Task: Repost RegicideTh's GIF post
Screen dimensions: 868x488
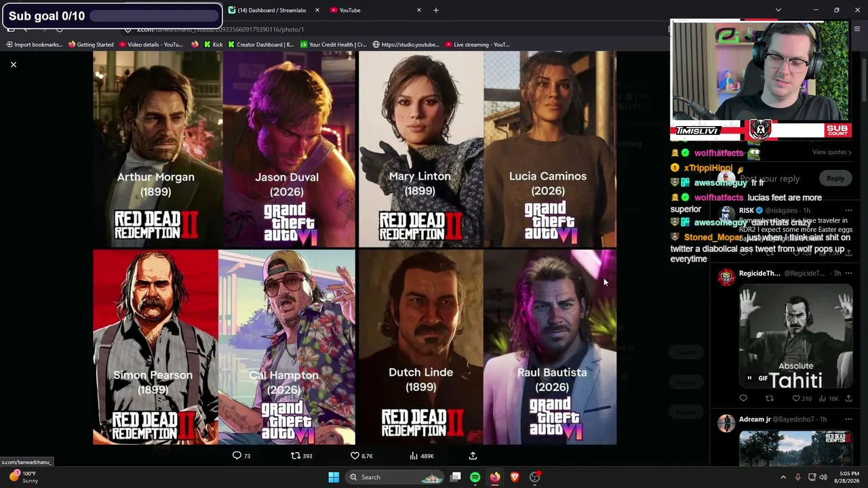Action: (769, 399)
